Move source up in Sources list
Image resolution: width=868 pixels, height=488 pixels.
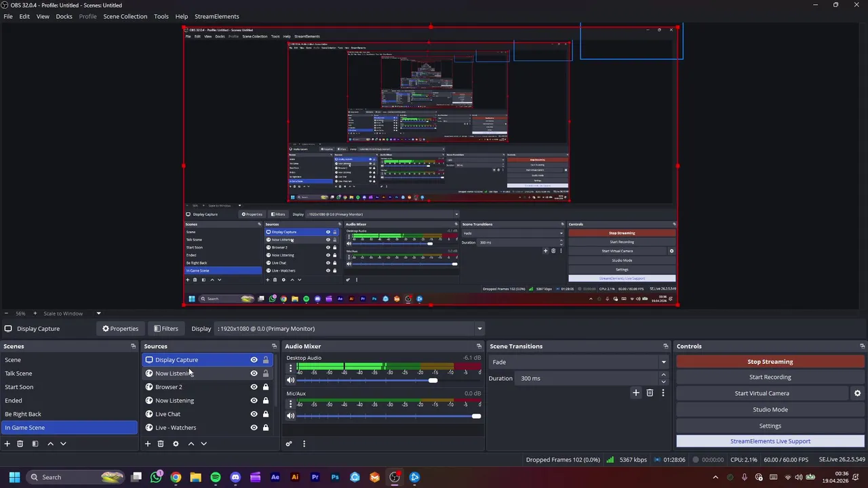(191, 443)
